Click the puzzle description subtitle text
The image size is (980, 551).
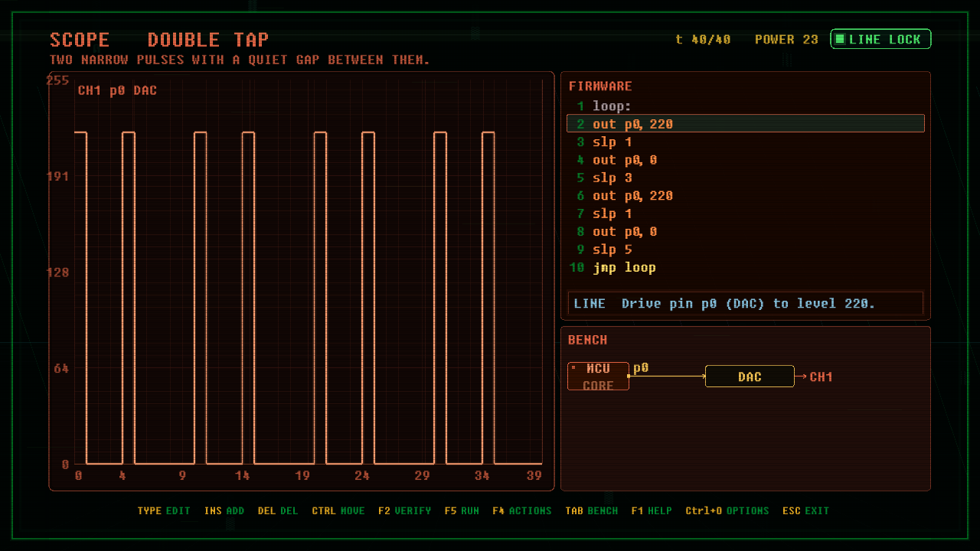[240, 60]
